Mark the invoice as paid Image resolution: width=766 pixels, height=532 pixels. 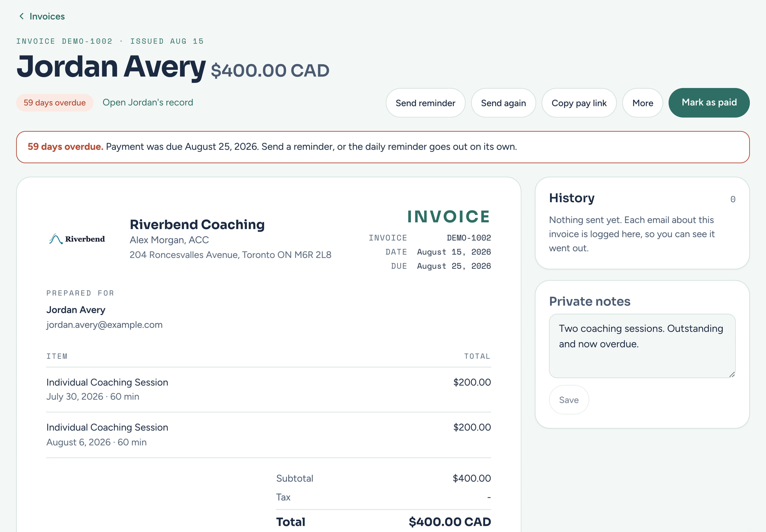coord(709,103)
